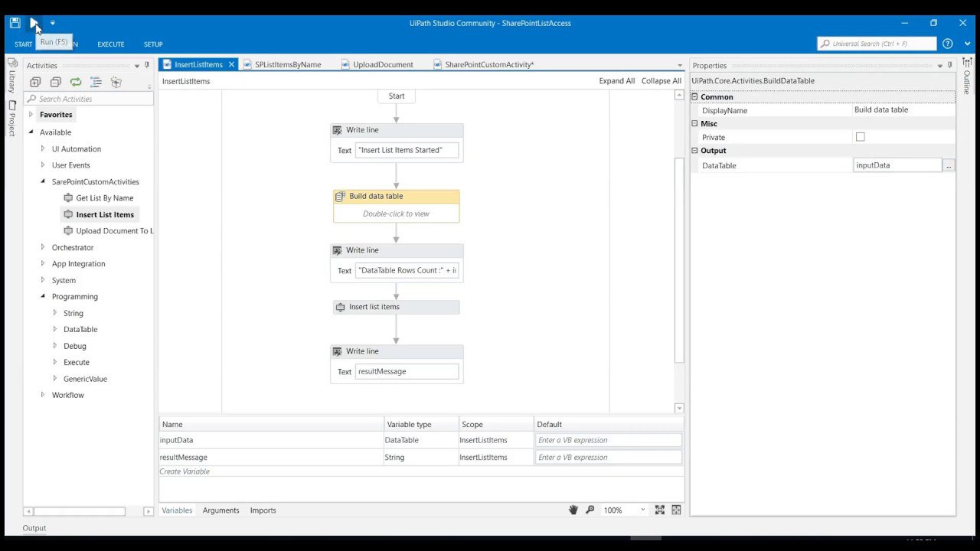Select the Get List By Name activity
This screenshot has height=551, width=980.
pos(105,198)
